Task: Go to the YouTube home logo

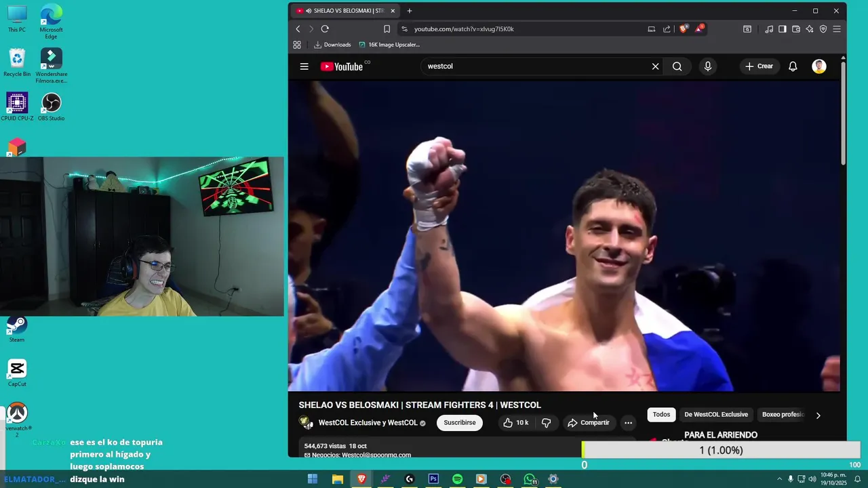Action: 342,66
